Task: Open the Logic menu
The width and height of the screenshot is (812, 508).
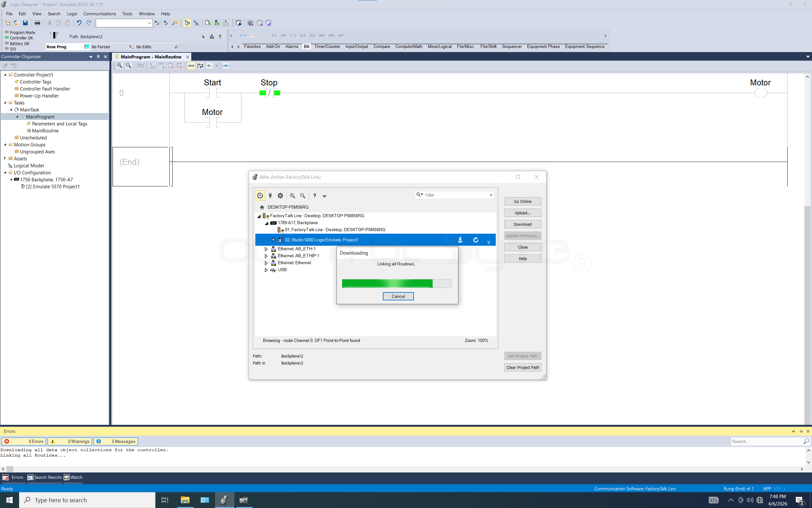Action: tap(72, 14)
